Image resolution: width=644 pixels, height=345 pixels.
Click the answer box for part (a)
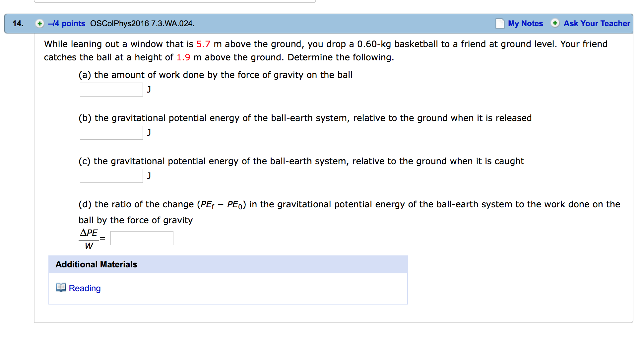[111, 90]
